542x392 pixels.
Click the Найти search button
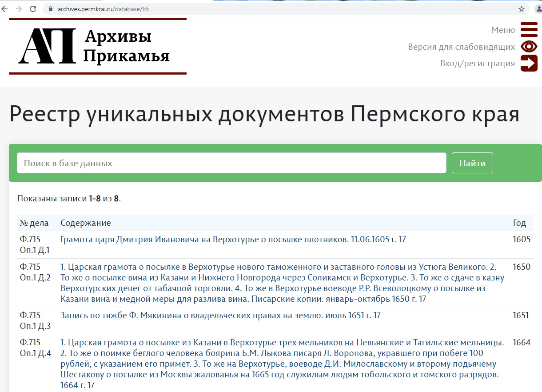472,163
